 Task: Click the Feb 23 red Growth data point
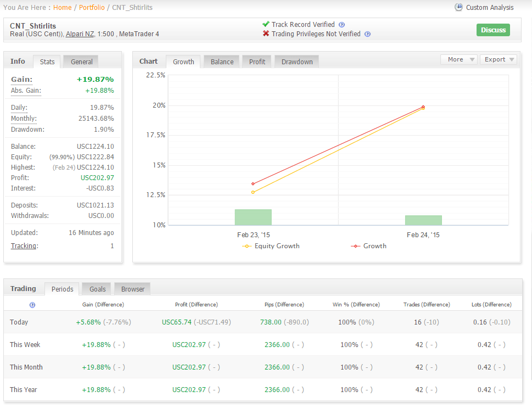pyautogui.click(x=253, y=184)
